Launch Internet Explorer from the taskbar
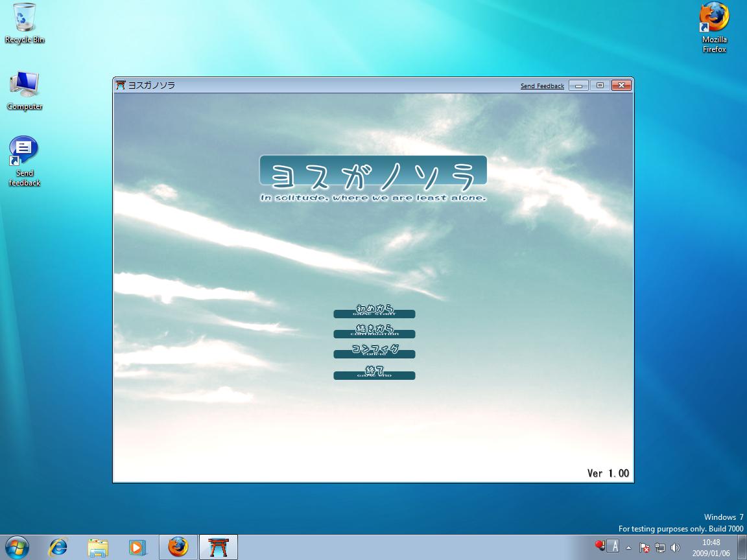Image resolution: width=747 pixels, height=560 pixels. click(x=58, y=548)
